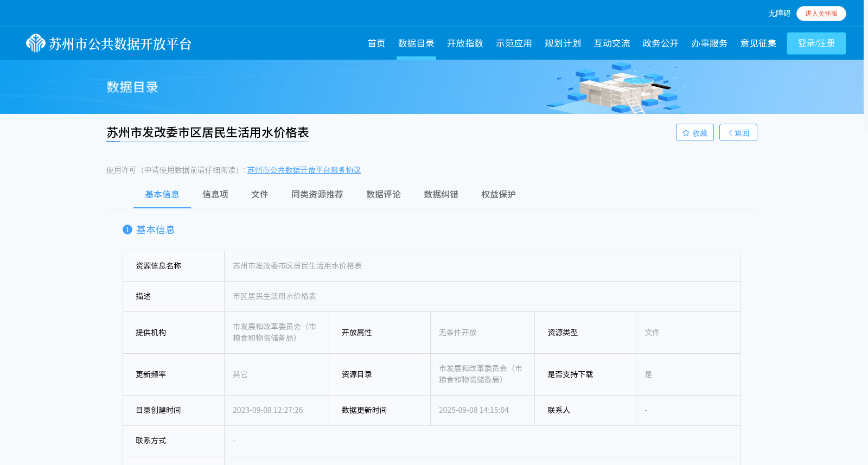Click the 无障碍 link at top

pos(779,14)
